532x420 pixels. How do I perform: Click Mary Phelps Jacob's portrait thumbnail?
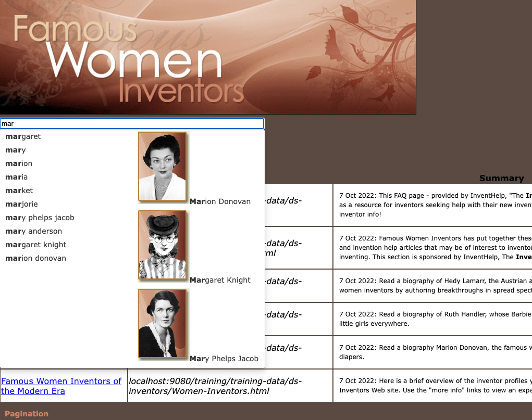[x=162, y=324]
